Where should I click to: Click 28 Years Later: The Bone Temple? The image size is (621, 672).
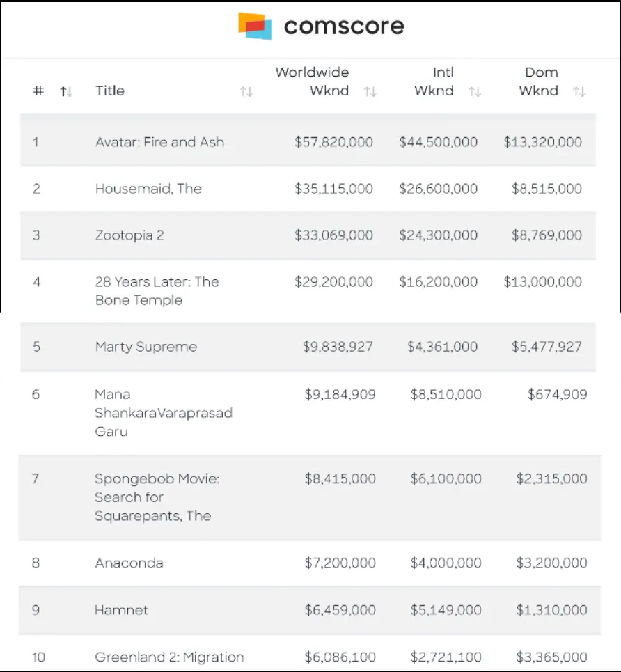(x=157, y=291)
